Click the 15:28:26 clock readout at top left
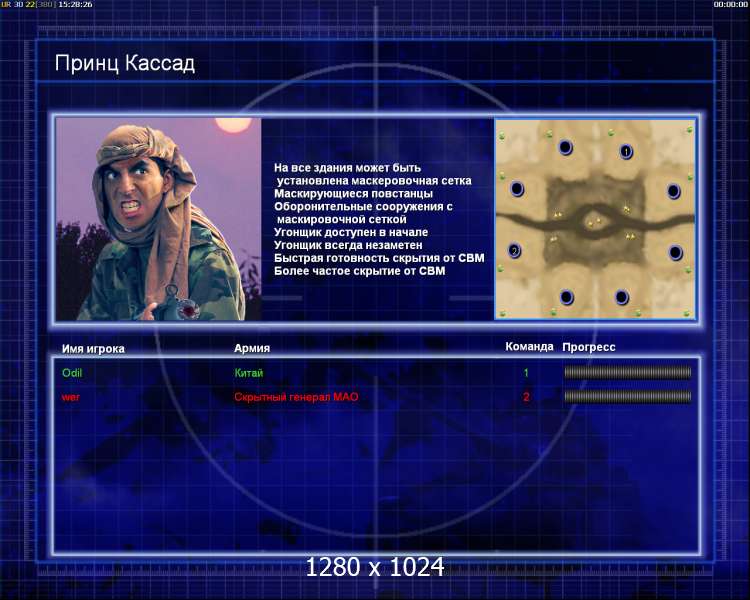Image resolution: width=750 pixels, height=600 pixels. (76, 4)
